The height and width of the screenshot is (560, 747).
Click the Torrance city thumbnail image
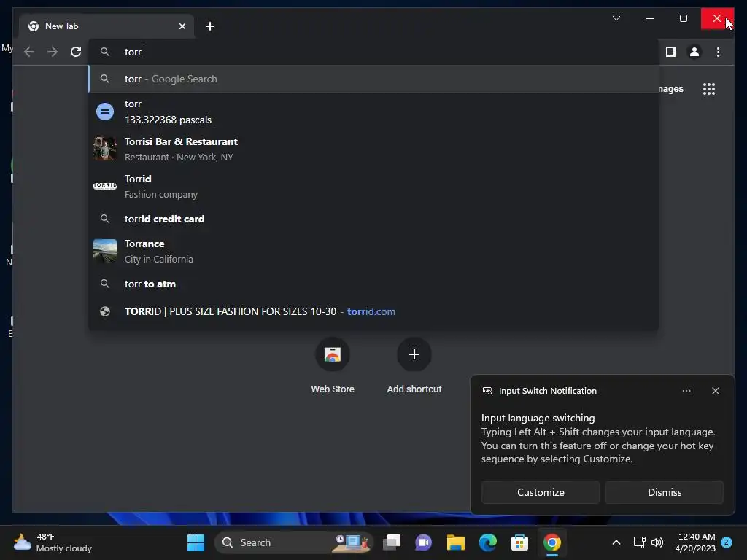point(105,251)
